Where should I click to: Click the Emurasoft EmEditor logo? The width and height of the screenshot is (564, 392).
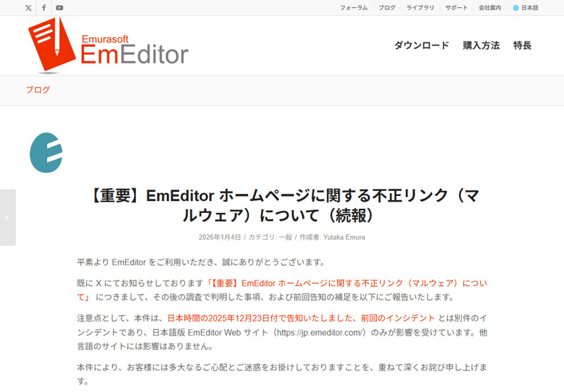109,45
